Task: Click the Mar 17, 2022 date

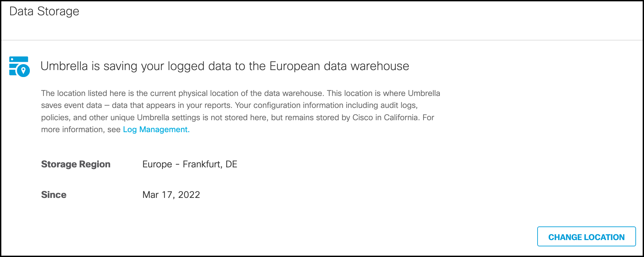Action: coord(171,195)
